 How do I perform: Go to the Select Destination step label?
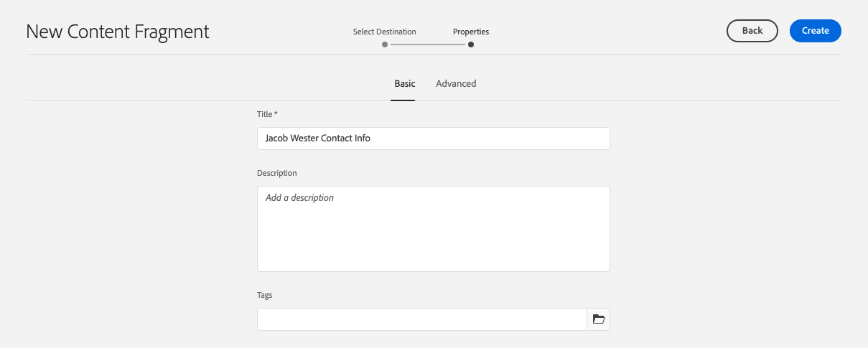click(x=384, y=32)
